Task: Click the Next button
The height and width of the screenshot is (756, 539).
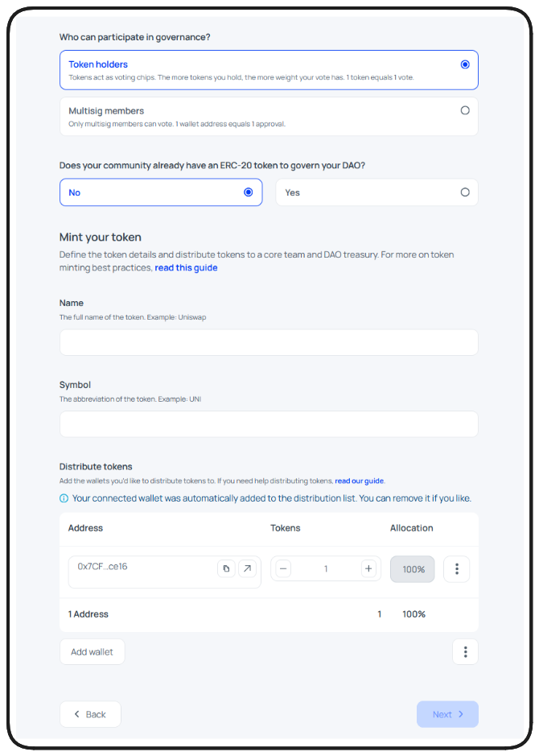Action: pos(447,714)
